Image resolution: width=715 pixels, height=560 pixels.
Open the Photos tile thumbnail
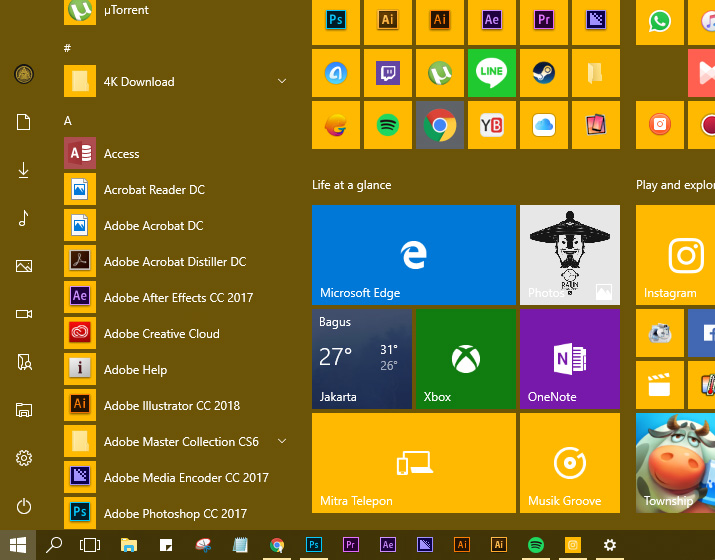tap(569, 255)
